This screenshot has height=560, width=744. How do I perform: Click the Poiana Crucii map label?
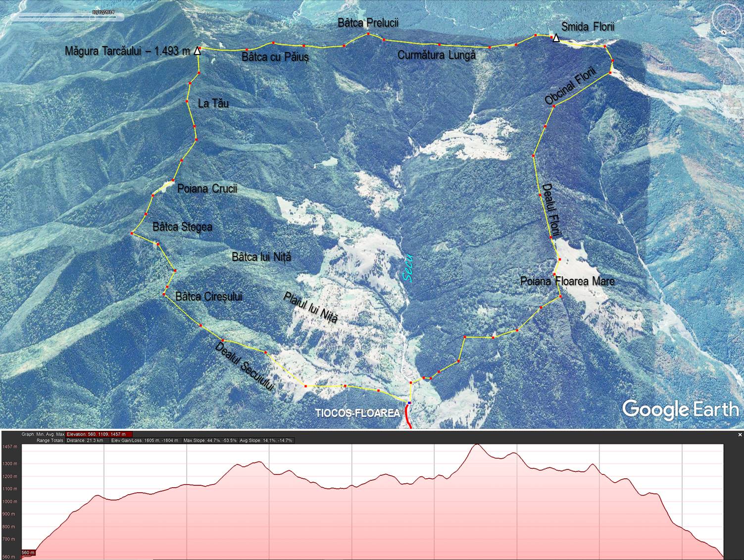[207, 189]
